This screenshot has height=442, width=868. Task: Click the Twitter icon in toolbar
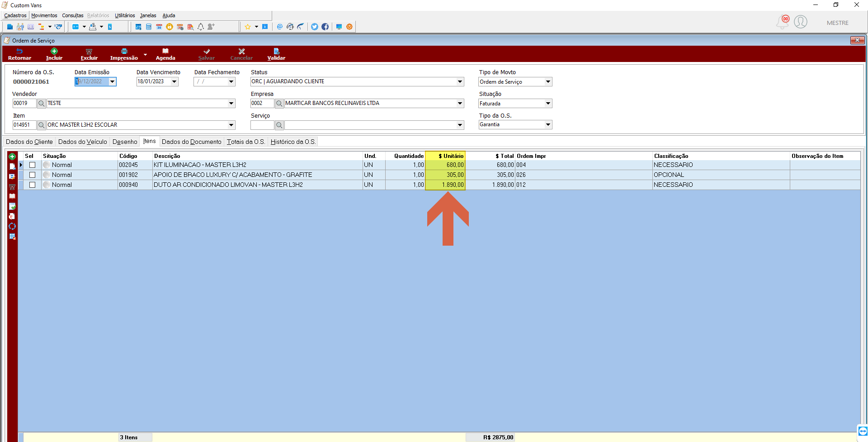(x=315, y=27)
